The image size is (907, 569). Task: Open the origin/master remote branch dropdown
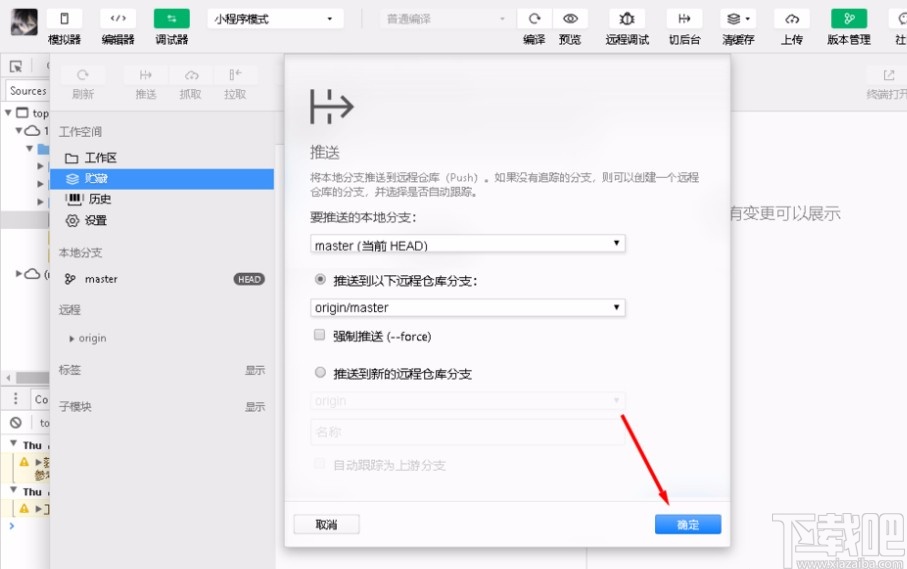click(x=467, y=308)
